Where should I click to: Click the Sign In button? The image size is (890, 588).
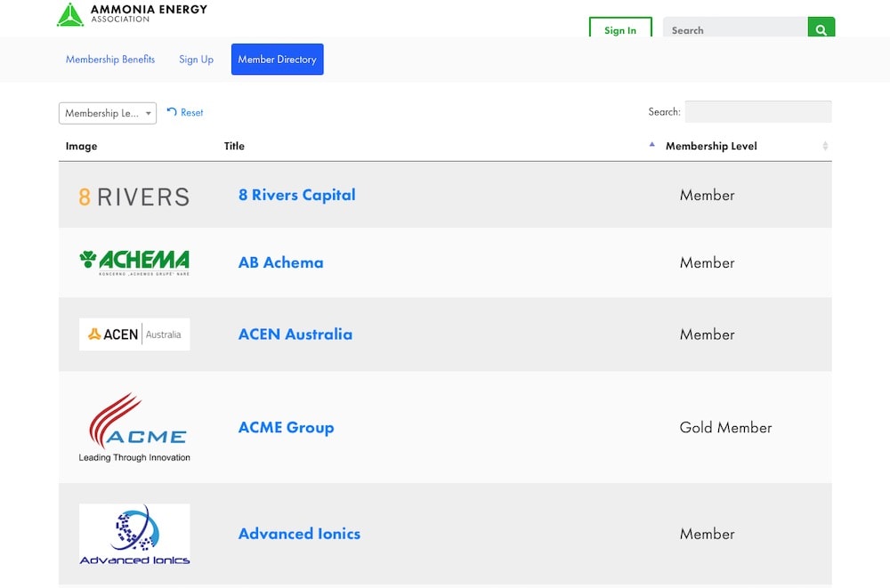pyautogui.click(x=620, y=28)
